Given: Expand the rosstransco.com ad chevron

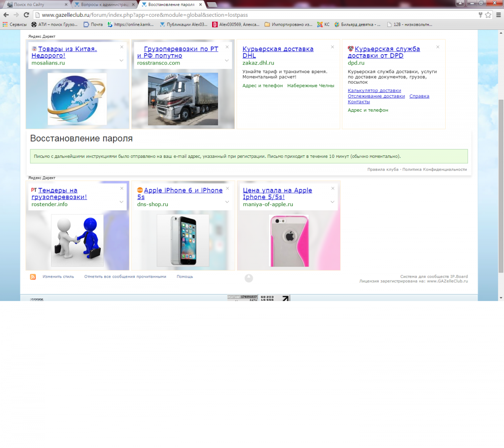Looking at the screenshot, I should point(227,60).
